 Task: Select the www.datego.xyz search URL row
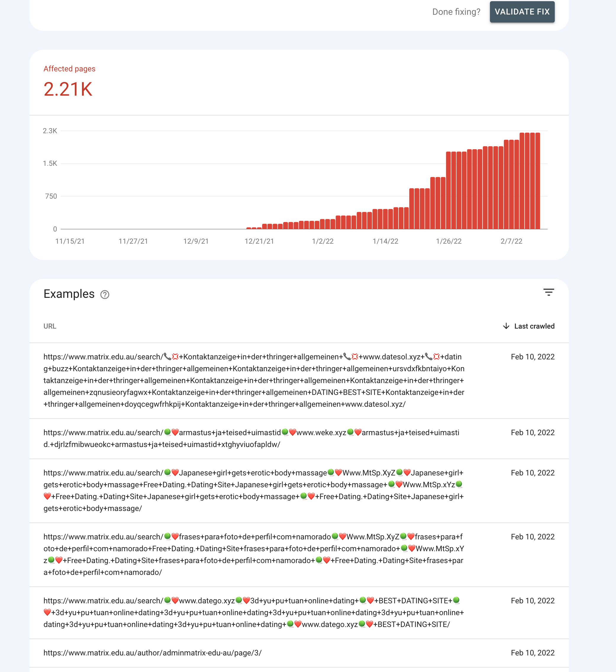click(x=253, y=612)
